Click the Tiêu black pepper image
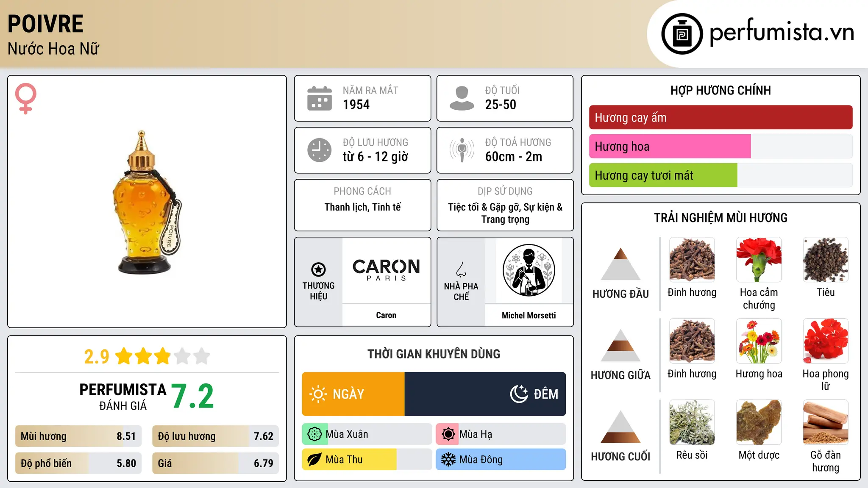The width and height of the screenshot is (868, 488). 826,260
